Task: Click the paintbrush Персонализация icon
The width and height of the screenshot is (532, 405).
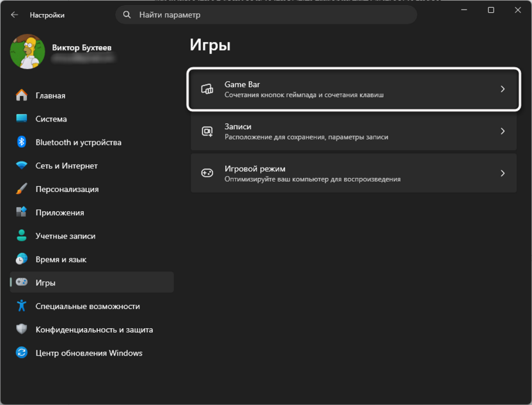Action: pos(21,189)
